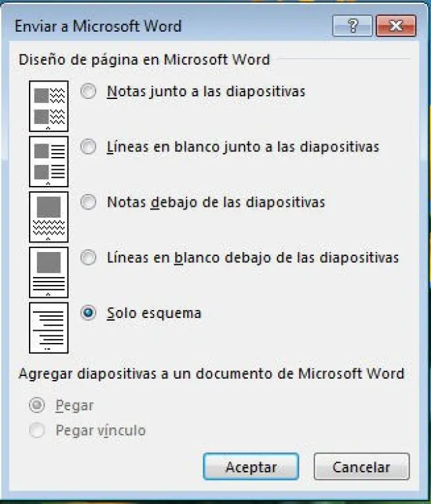Image resolution: width=431 pixels, height=504 pixels.
Task: Choose the 'Pegar vínculo' radio button
Action: 38,430
